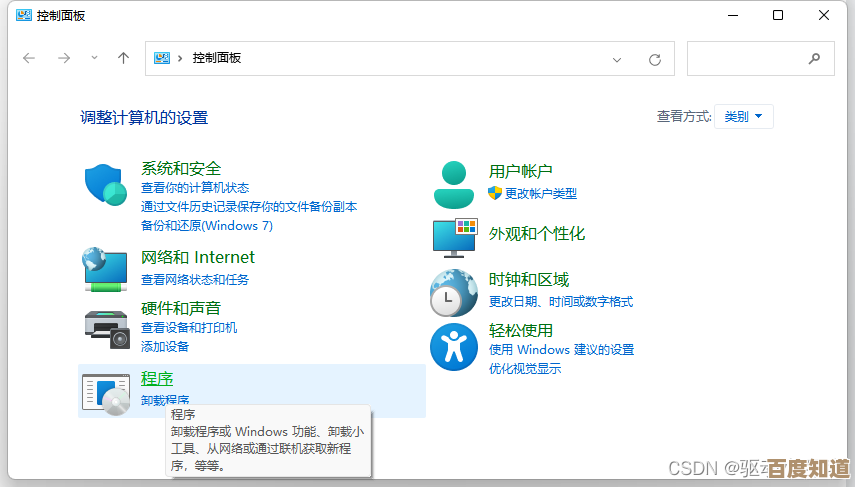Click the search magnifier icon
The width and height of the screenshot is (855, 487).
815,58
